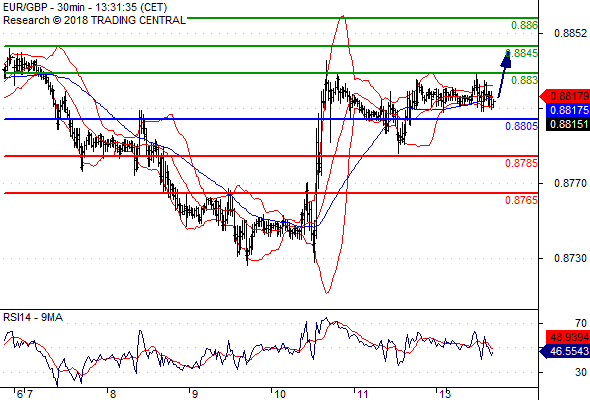Click the RSI14 - 9MA indicator title
Image resolution: width=590 pixels, height=400 pixels.
click(x=33, y=318)
